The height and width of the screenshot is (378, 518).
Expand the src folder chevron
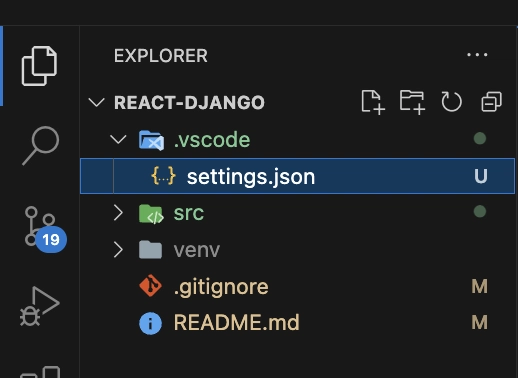coord(118,213)
